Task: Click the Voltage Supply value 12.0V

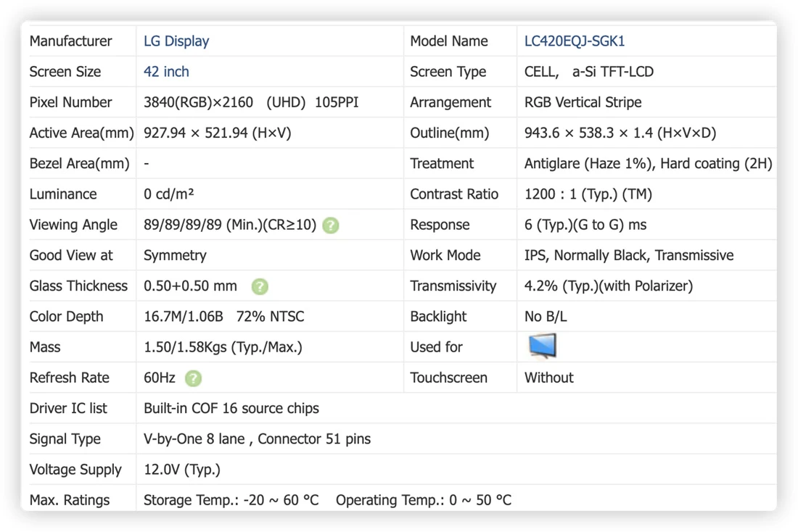Action: [x=181, y=470]
